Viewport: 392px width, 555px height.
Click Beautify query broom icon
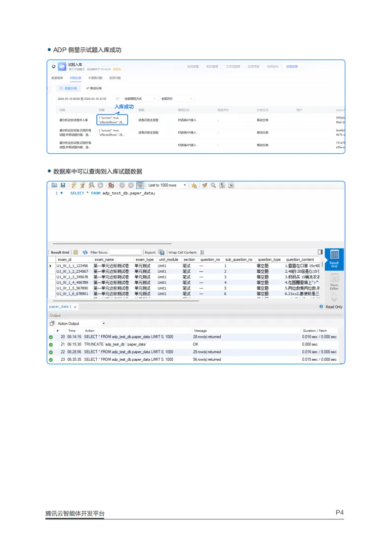pos(204,185)
